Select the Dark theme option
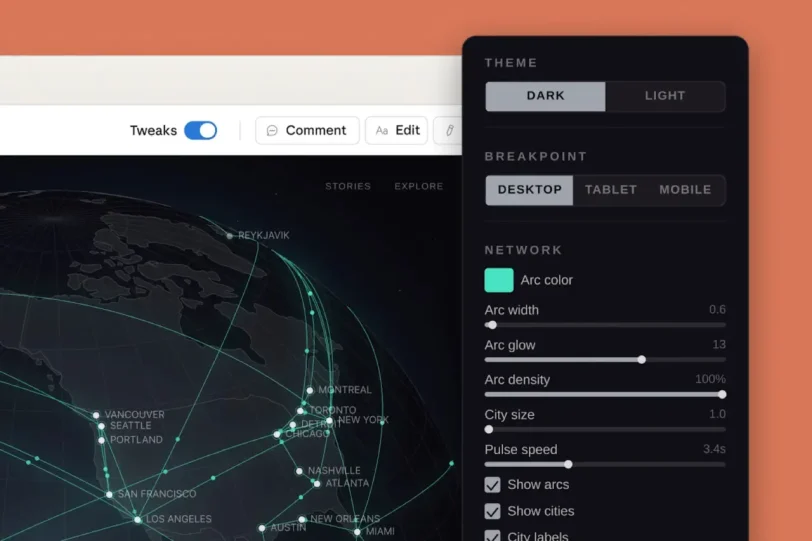 (x=545, y=96)
